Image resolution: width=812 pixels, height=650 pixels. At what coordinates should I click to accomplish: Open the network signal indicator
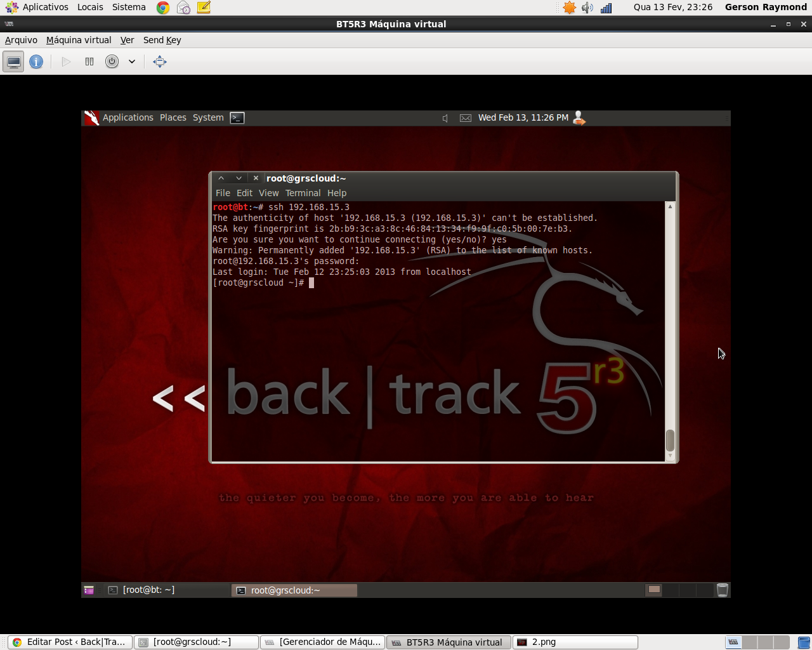click(606, 8)
